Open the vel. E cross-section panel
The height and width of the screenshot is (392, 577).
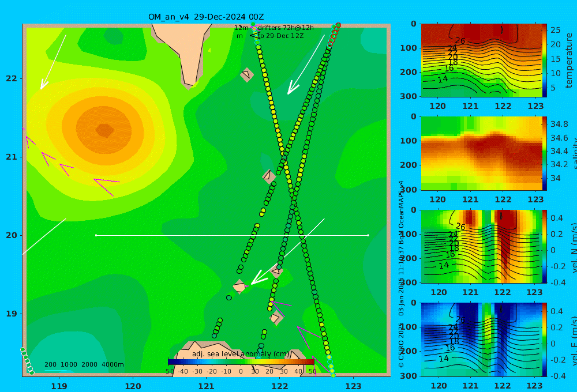481,340
